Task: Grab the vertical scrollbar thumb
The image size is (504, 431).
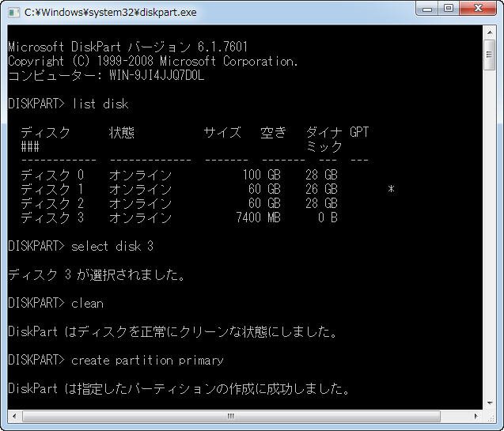Action: [490, 54]
